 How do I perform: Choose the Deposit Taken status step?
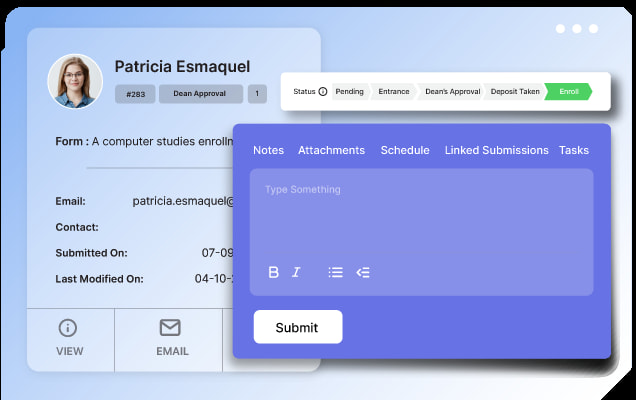click(x=515, y=92)
